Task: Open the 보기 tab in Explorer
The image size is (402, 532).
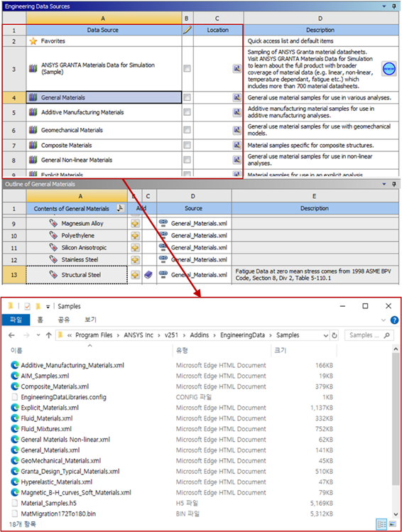Action: (x=91, y=320)
